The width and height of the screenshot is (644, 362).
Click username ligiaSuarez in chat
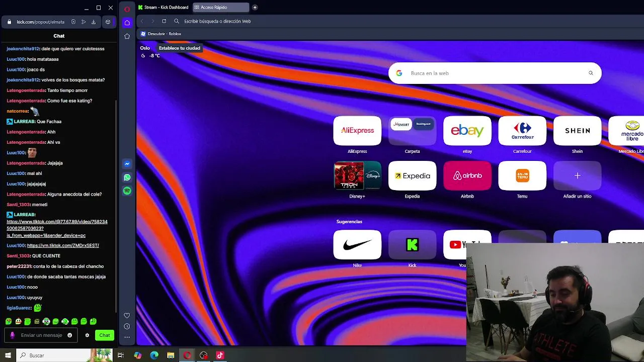pos(19,308)
